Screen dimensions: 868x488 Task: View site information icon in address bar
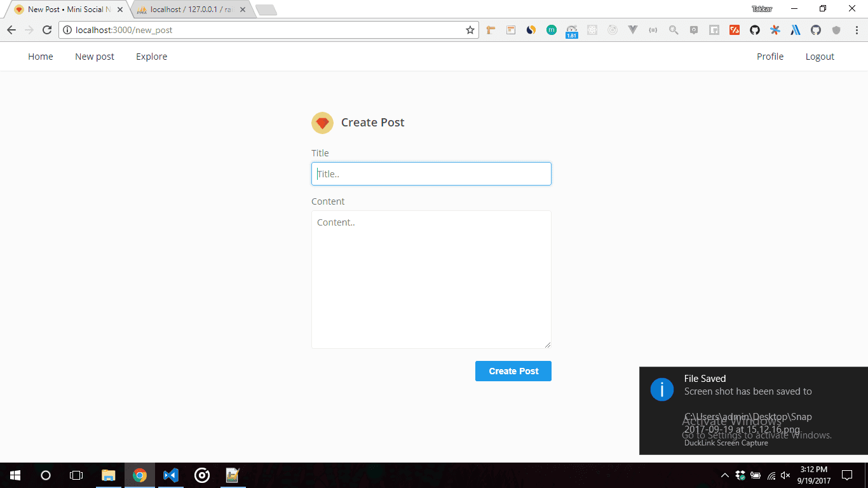click(67, 30)
